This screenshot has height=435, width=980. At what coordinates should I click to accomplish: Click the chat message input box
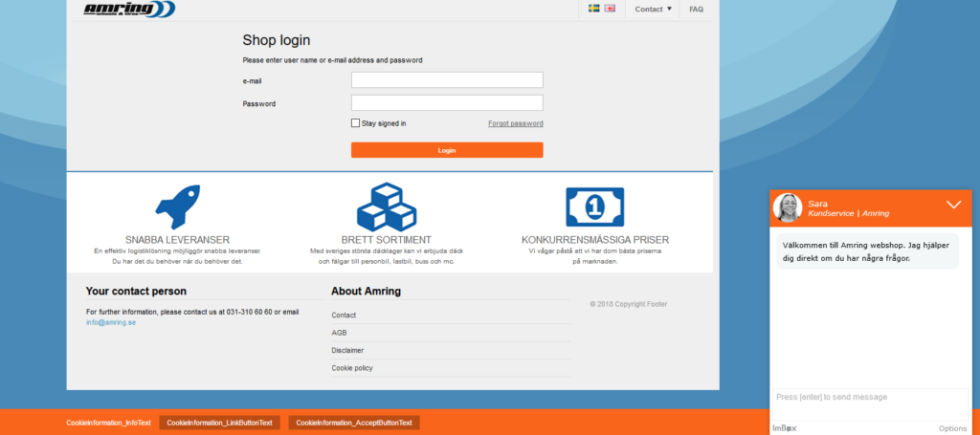(871, 404)
